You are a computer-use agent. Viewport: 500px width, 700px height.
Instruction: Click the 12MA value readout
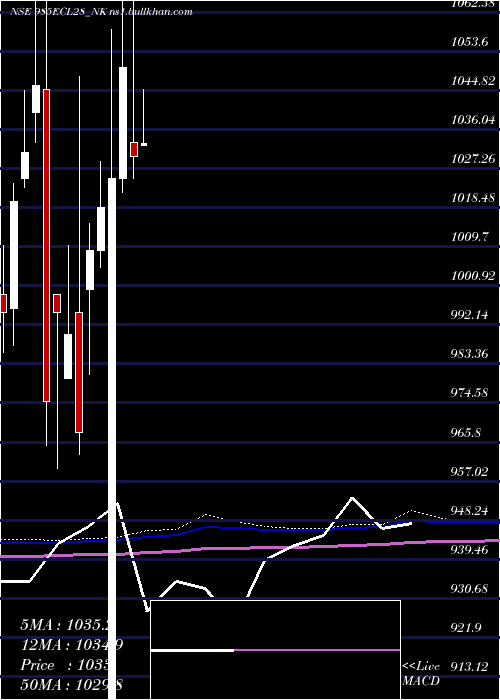[72, 645]
